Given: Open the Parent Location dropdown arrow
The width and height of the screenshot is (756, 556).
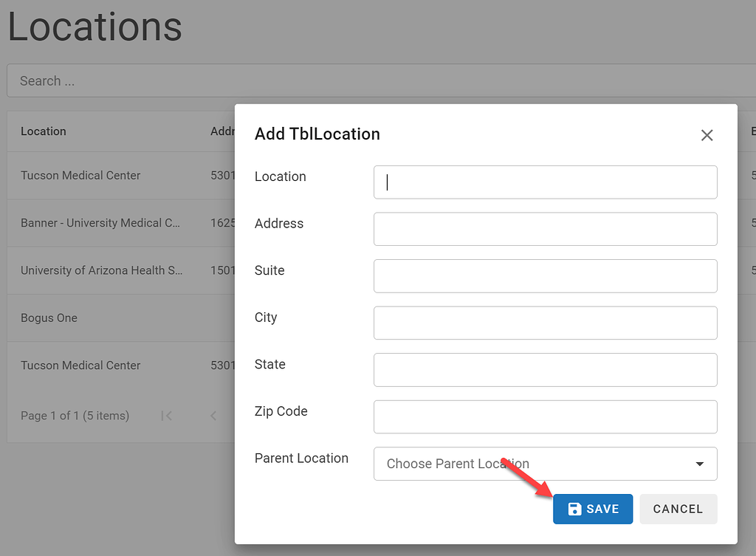Looking at the screenshot, I should tap(698, 464).
